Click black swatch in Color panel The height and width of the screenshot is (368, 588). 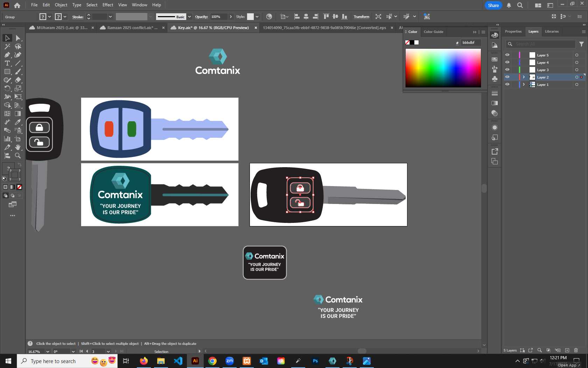[412, 42]
